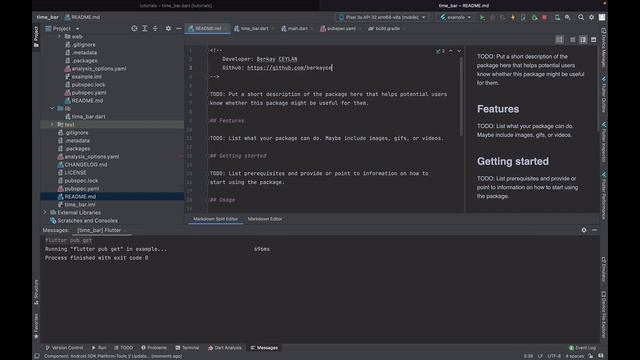The image size is (640, 360).
Task: Trigger Flutter Hot Reload lightning icon
Action: (x=513, y=18)
